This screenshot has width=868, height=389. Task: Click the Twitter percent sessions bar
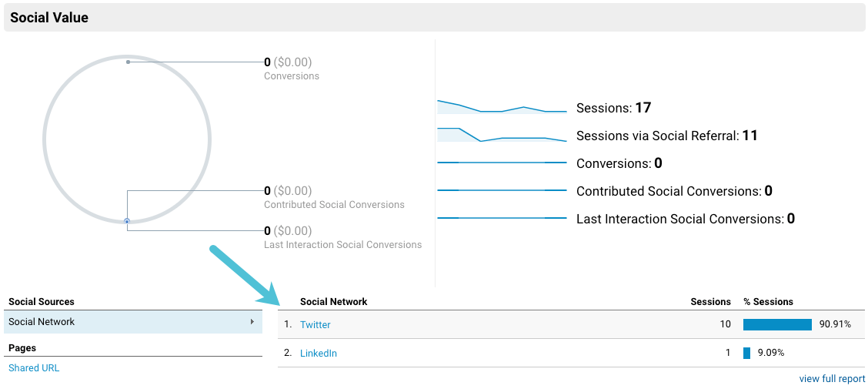[x=777, y=324]
